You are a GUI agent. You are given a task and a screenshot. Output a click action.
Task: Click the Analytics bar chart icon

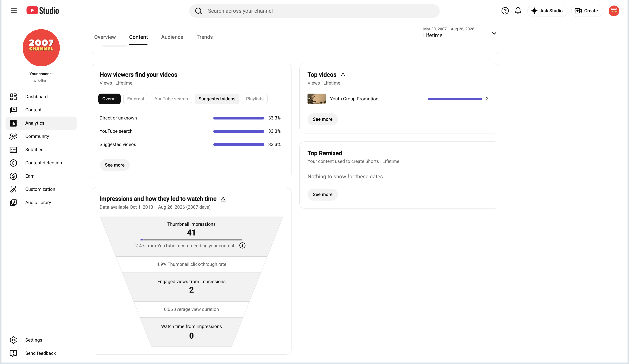(13, 123)
